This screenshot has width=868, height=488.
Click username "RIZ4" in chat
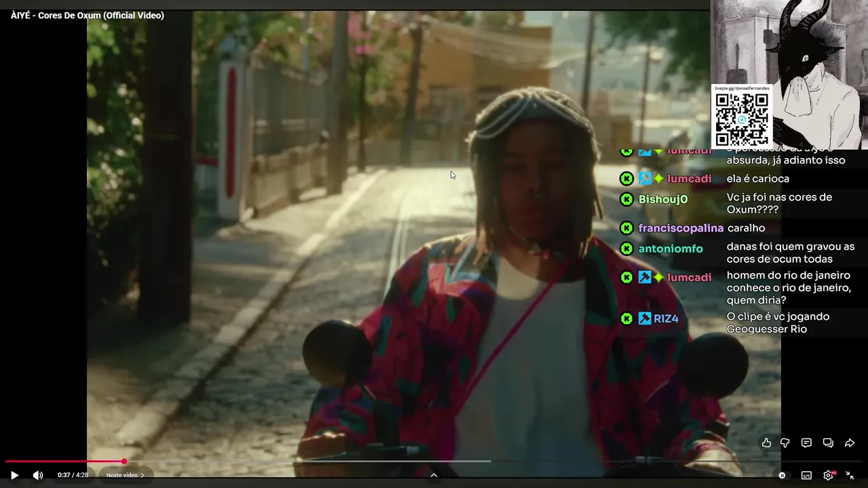point(666,319)
